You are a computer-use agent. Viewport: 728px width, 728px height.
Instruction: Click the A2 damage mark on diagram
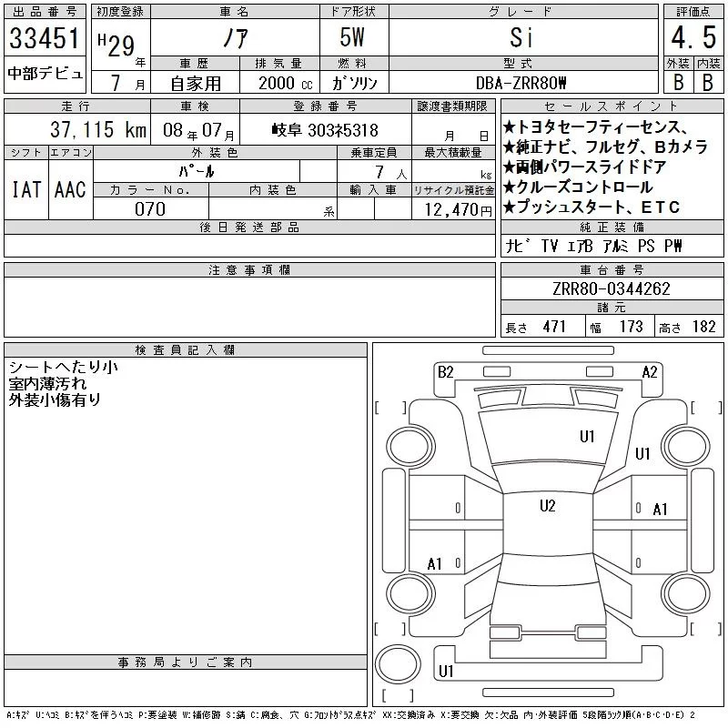pos(650,372)
